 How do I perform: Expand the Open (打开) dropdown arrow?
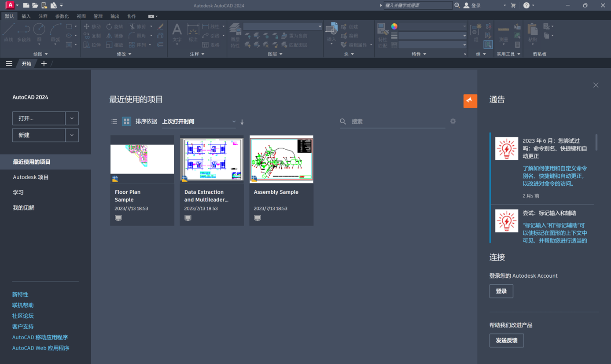pos(72,118)
